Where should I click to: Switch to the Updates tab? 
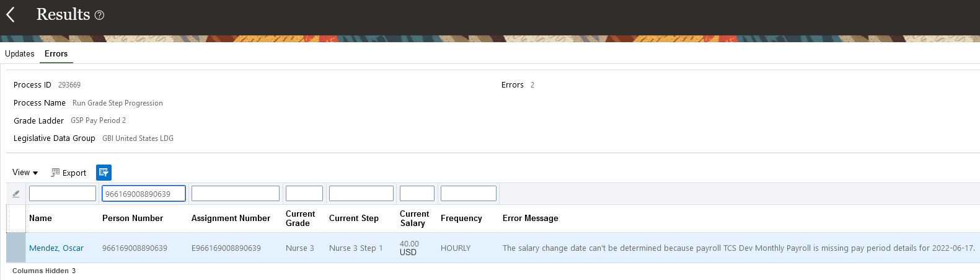tap(20, 54)
